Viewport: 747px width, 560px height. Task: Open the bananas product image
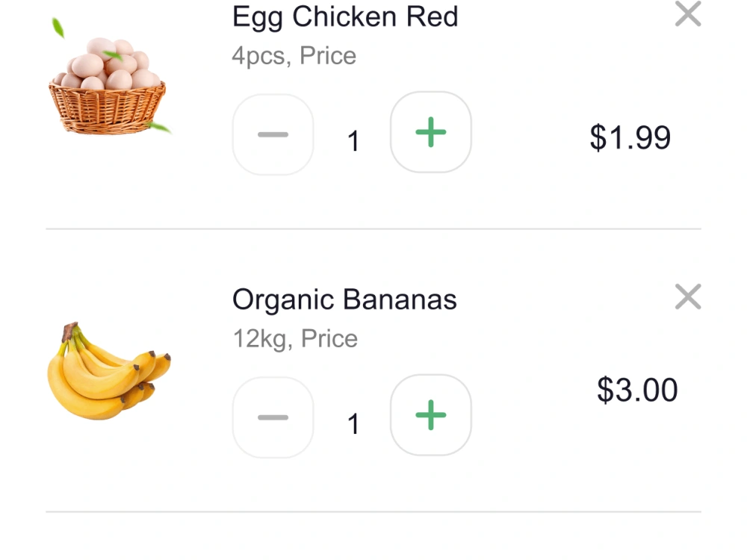point(108,371)
